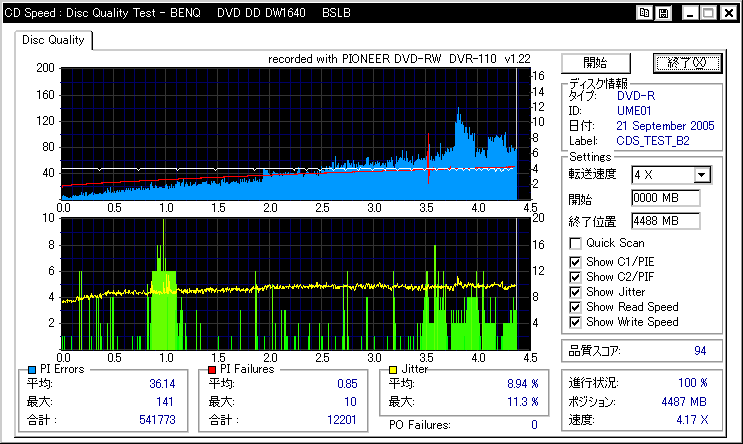Click the save (floppy disk) icon in title bar
743x444 pixels.
point(663,13)
